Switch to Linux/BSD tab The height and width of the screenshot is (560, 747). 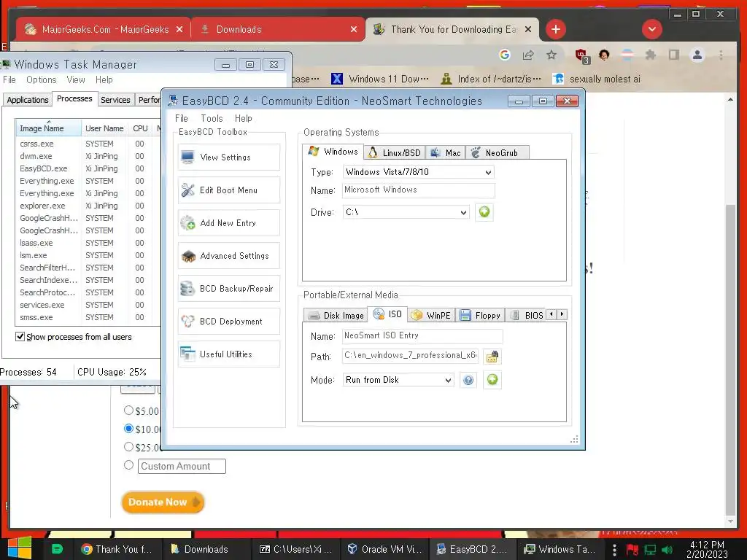tap(395, 153)
